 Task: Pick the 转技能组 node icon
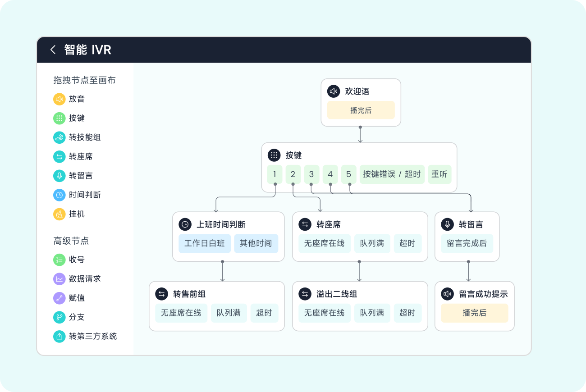[x=59, y=137]
